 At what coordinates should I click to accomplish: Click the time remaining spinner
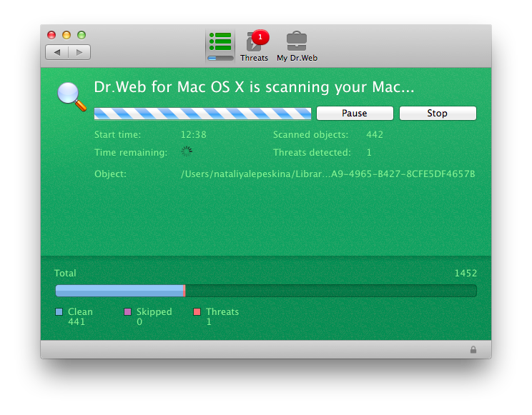(x=187, y=151)
